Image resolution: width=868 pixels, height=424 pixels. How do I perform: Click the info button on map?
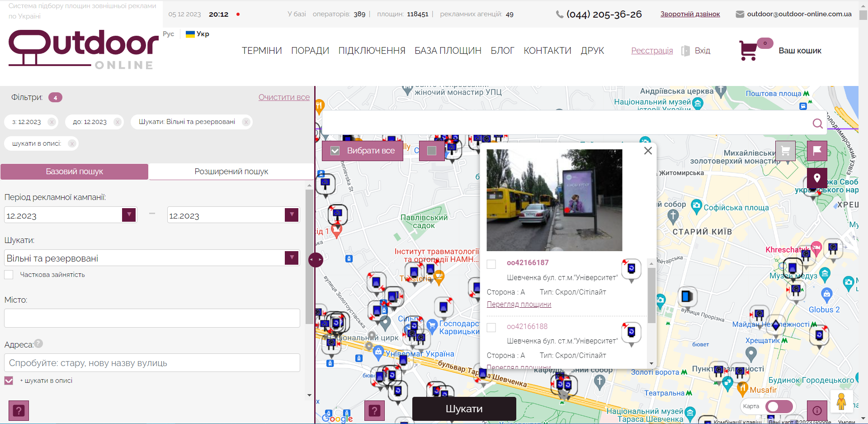point(817,410)
